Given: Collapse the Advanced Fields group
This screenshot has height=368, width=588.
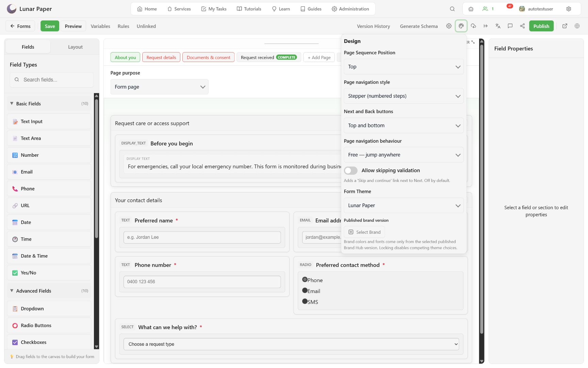Looking at the screenshot, I should click(x=49, y=291).
